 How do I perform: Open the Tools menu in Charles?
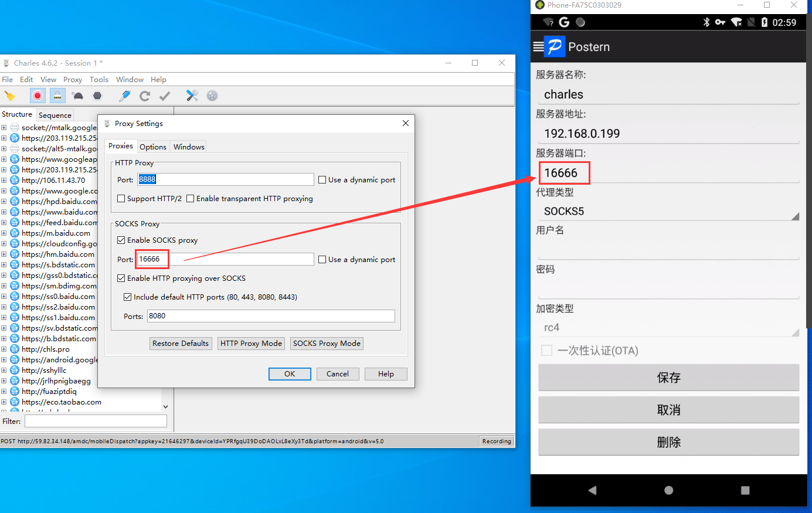[x=99, y=79]
